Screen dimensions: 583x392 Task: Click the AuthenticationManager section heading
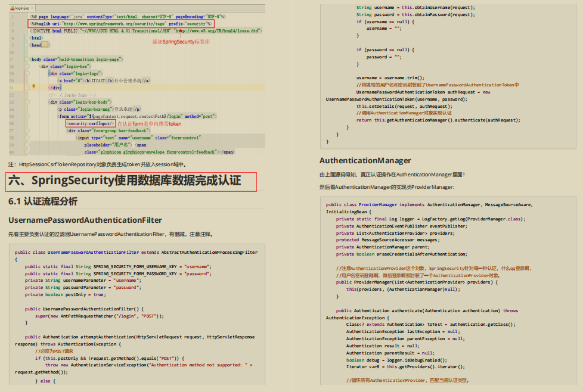point(365,160)
